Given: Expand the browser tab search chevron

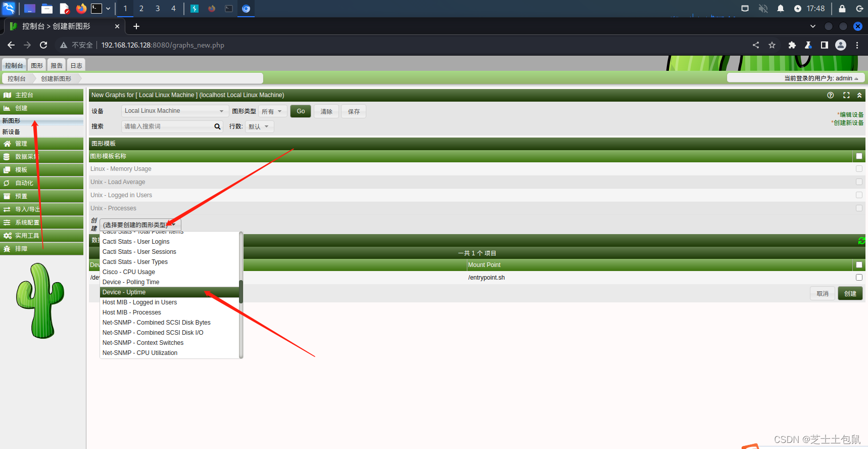Looking at the screenshot, I should 812,26.
